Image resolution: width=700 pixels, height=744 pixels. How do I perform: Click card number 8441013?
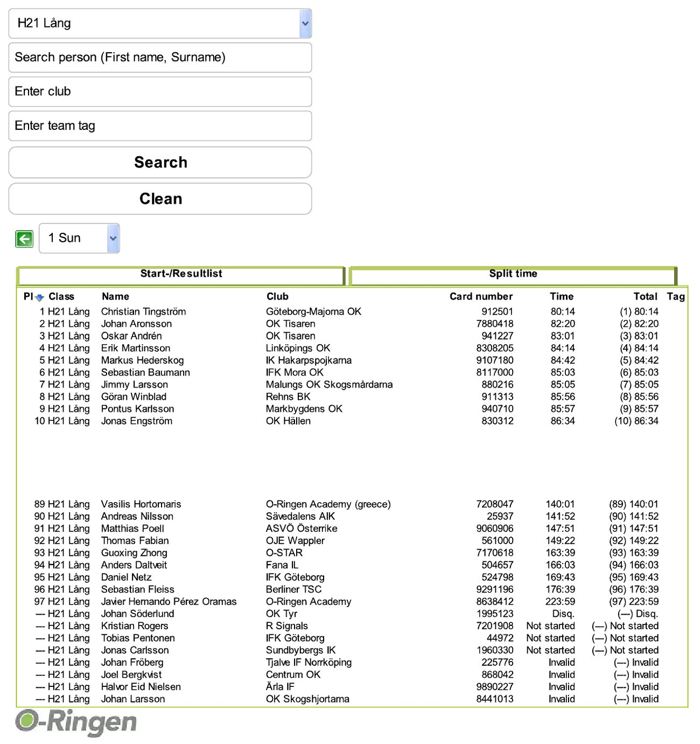495,699
